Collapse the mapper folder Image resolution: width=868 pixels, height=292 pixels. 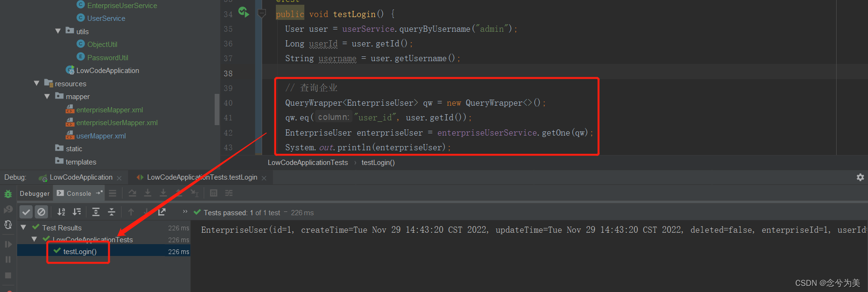click(47, 97)
